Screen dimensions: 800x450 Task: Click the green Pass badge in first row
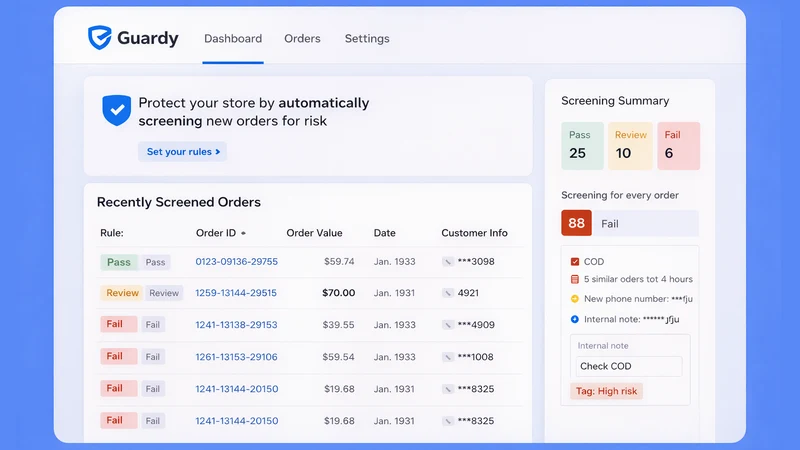point(119,262)
